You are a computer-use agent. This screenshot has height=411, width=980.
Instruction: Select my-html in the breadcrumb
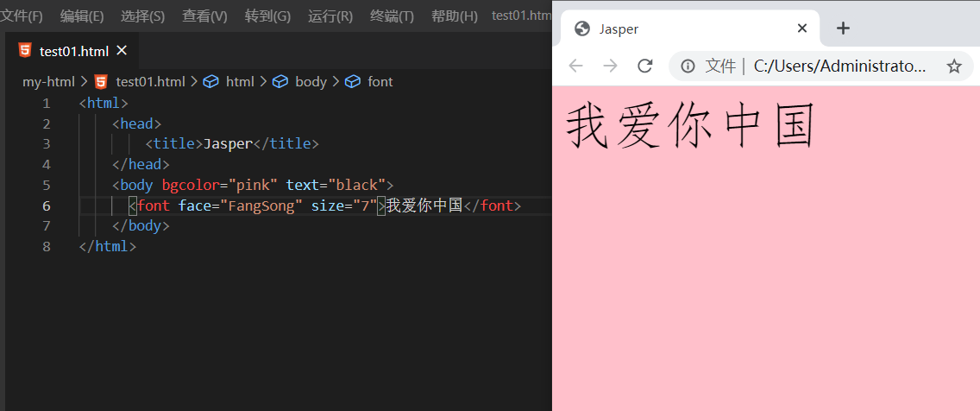click(x=48, y=82)
